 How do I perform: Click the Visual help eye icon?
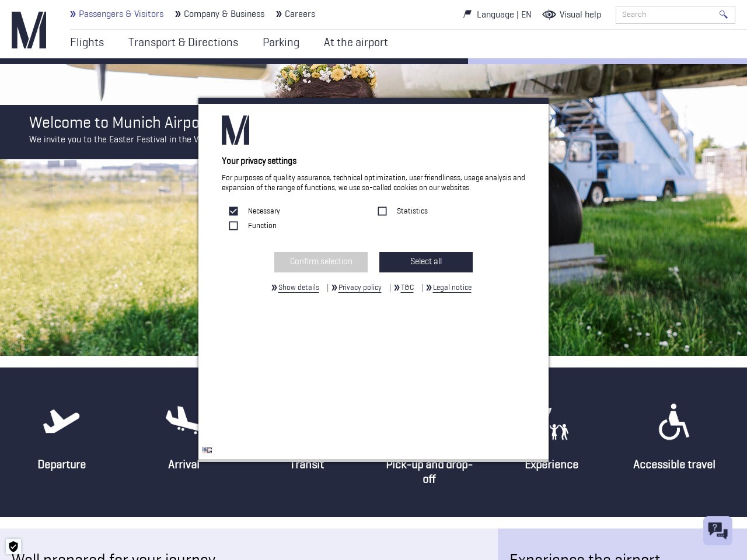pyautogui.click(x=549, y=15)
